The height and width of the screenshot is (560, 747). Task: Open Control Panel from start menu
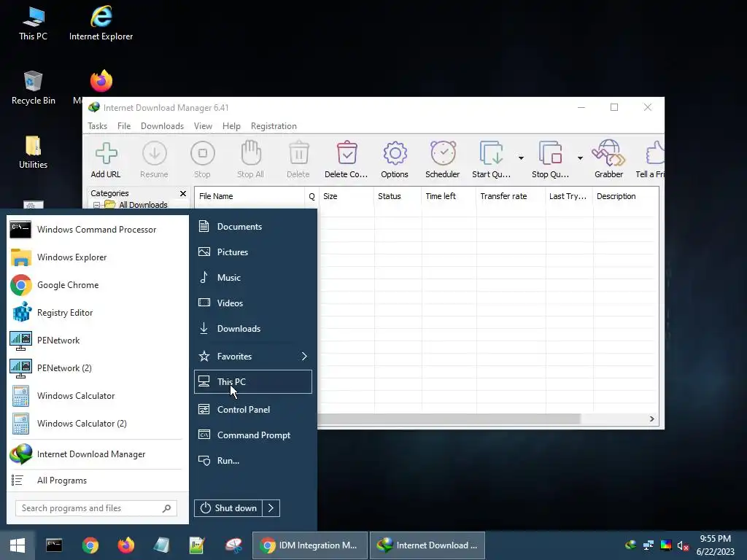click(x=253, y=410)
